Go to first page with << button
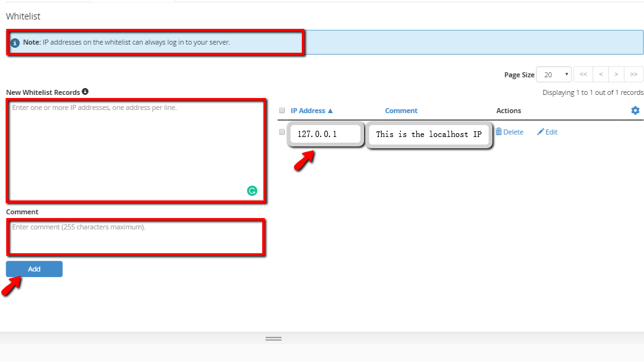Screen dimensions: 644x362 tap(583, 74)
